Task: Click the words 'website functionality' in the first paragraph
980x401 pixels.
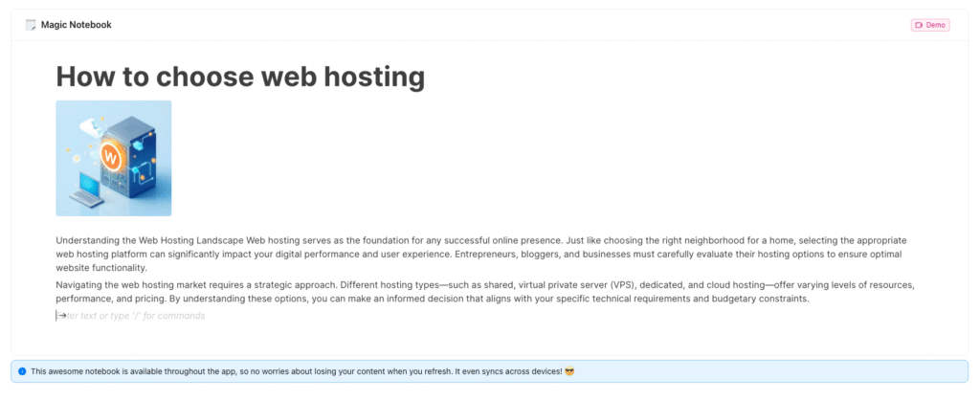Action: click(101, 269)
